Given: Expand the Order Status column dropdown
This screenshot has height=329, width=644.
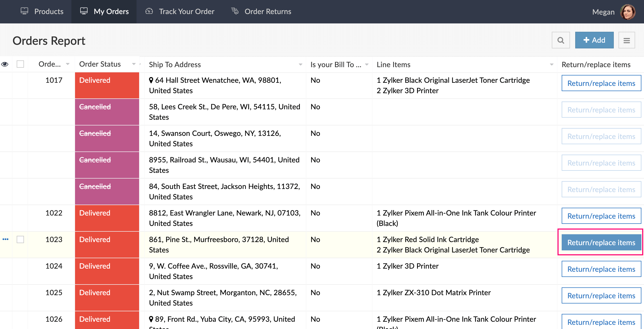Looking at the screenshot, I should click(x=134, y=64).
